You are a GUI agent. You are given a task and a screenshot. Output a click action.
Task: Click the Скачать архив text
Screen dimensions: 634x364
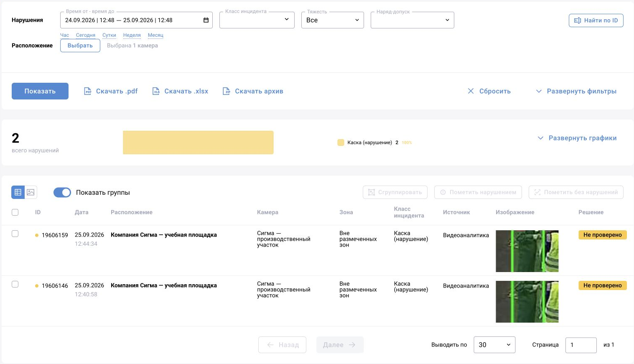[259, 91]
